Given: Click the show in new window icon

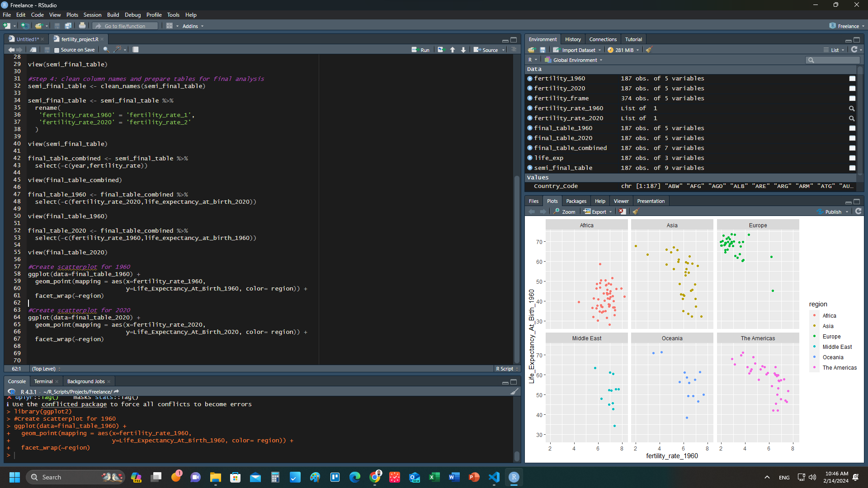Looking at the screenshot, I should click(33, 50).
